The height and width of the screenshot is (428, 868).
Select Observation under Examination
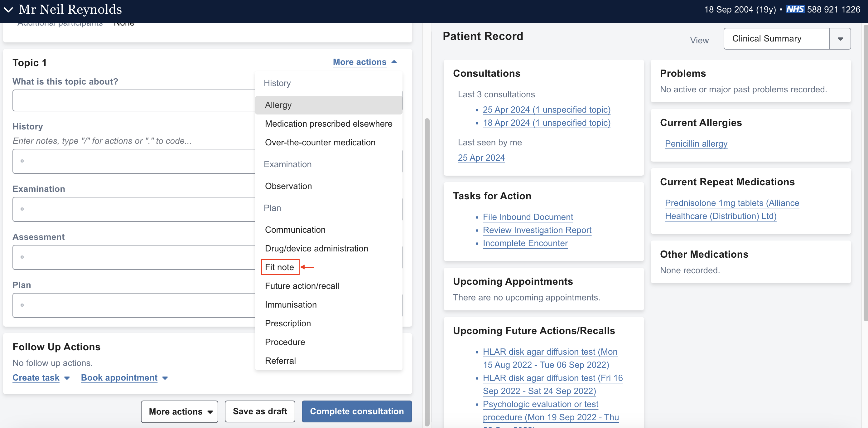pyautogui.click(x=288, y=186)
